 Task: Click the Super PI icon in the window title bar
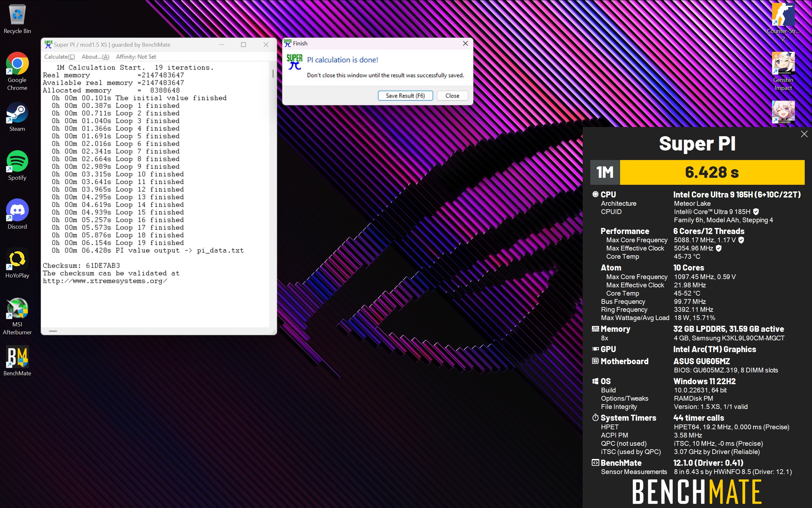(48, 44)
